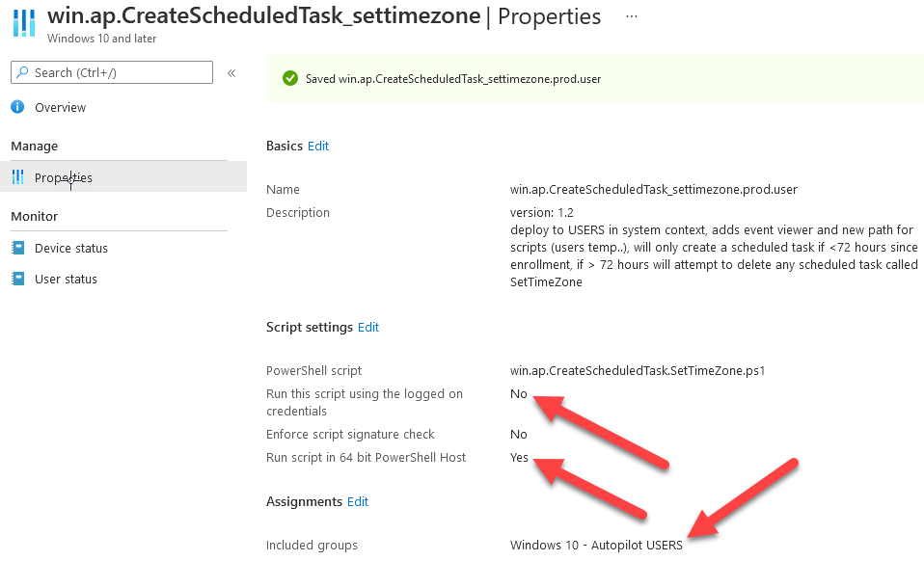924x561 pixels.
Task: Click the script profile icon in header
Action: (23, 22)
